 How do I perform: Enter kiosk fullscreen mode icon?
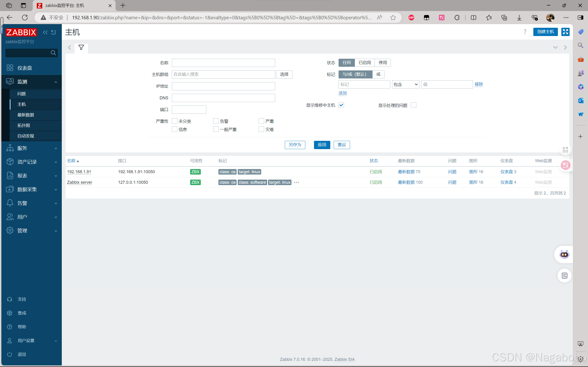[x=565, y=32]
